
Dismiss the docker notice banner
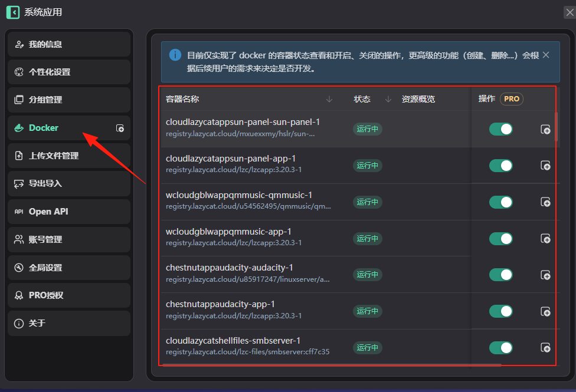pyautogui.click(x=546, y=55)
